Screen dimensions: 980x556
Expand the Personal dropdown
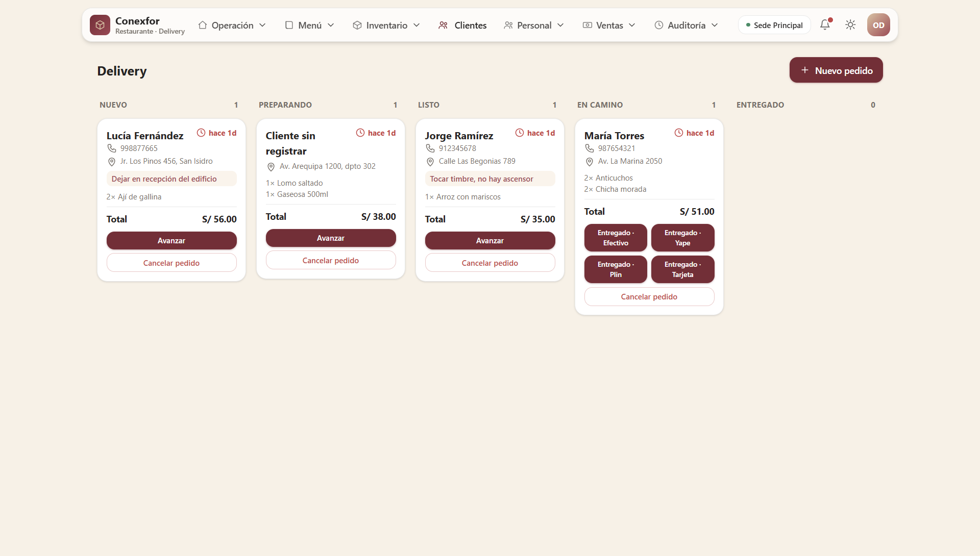(534, 25)
